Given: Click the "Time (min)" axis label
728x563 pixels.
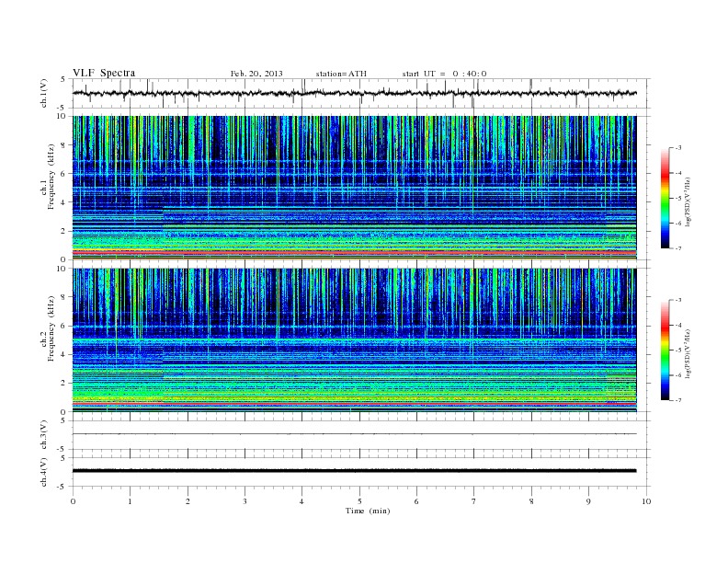Looking at the screenshot, I should tap(368, 511).
